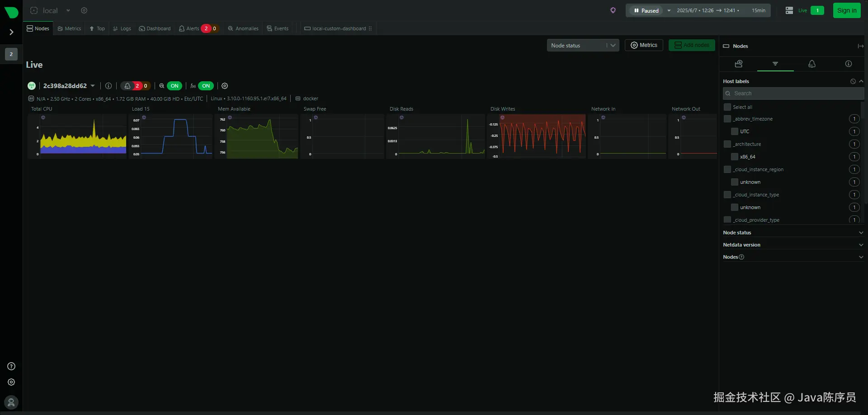Open the Node status dropdown
The image size is (868, 415).
pyautogui.click(x=583, y=46)
